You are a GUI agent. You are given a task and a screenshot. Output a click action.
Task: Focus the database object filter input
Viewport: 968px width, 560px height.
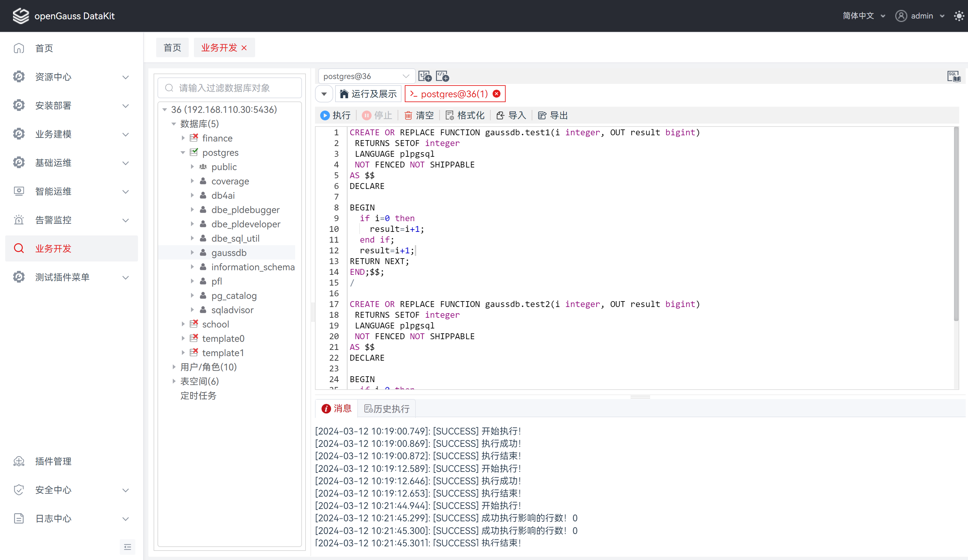tap(230, 88)
